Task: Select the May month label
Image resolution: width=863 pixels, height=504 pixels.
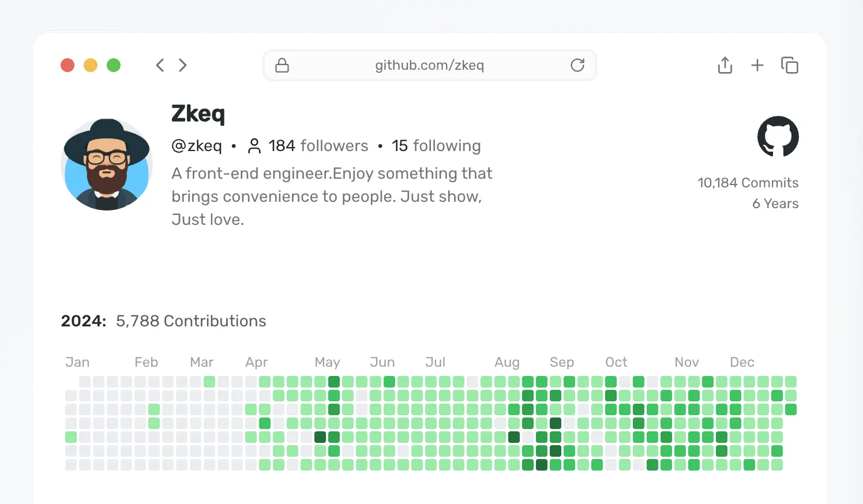Action: click(x=327, y=362)
